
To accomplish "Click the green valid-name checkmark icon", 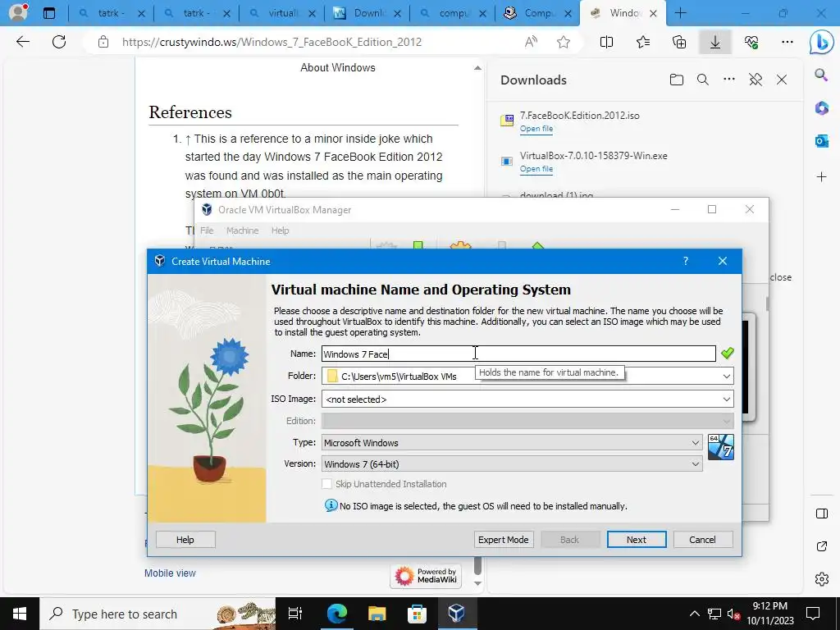I will coord(727,353).
